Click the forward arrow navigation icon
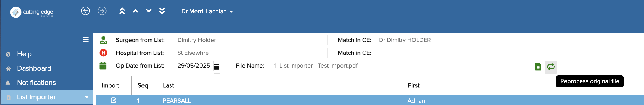 (102, 11)
